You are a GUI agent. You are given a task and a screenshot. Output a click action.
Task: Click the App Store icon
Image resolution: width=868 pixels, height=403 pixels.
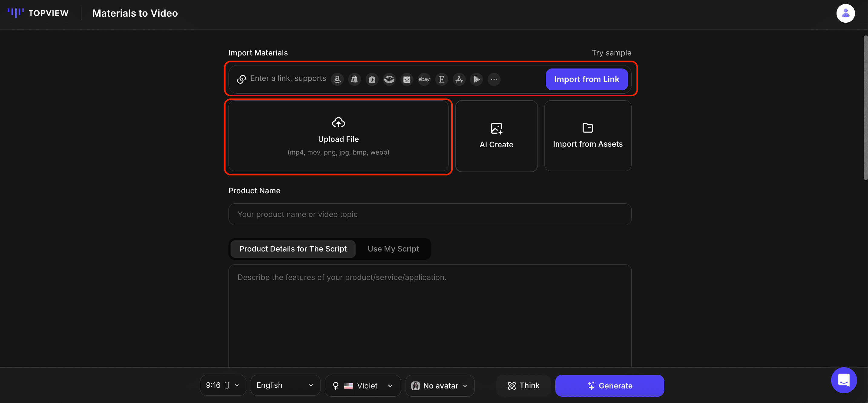point(459,79)
